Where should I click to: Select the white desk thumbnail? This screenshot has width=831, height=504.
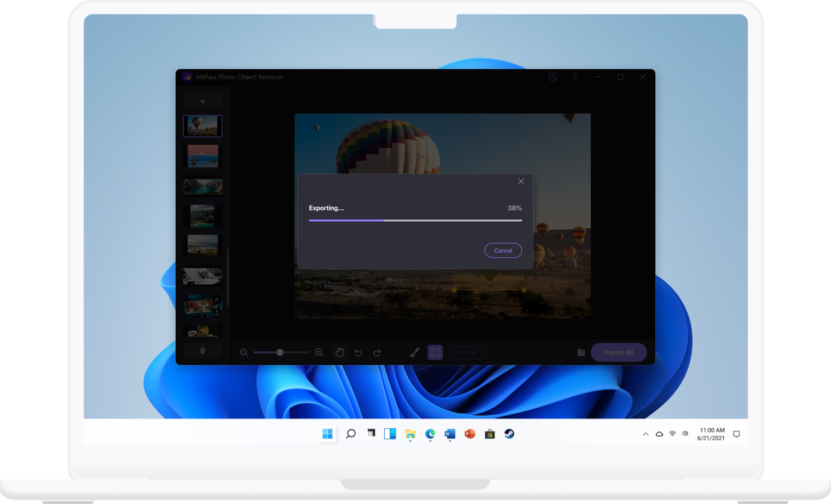pos(203,276)
